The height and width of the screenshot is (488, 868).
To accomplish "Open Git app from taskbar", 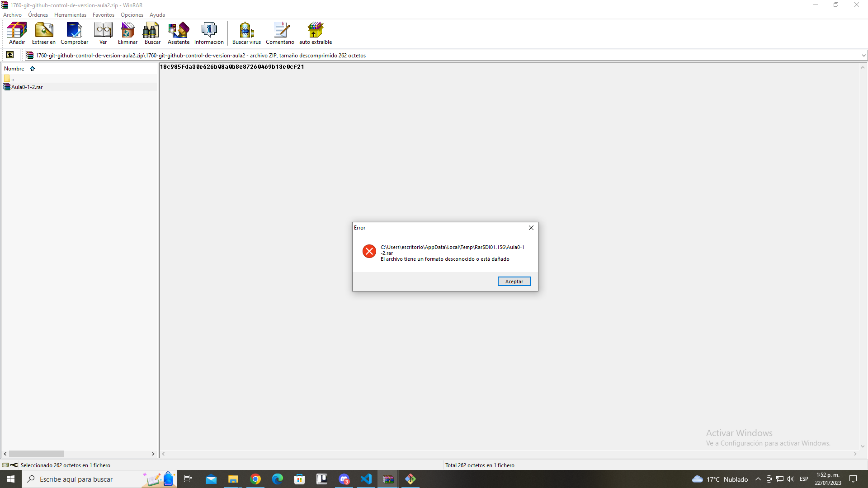I will pyautogui.click(x=410, y=479).
